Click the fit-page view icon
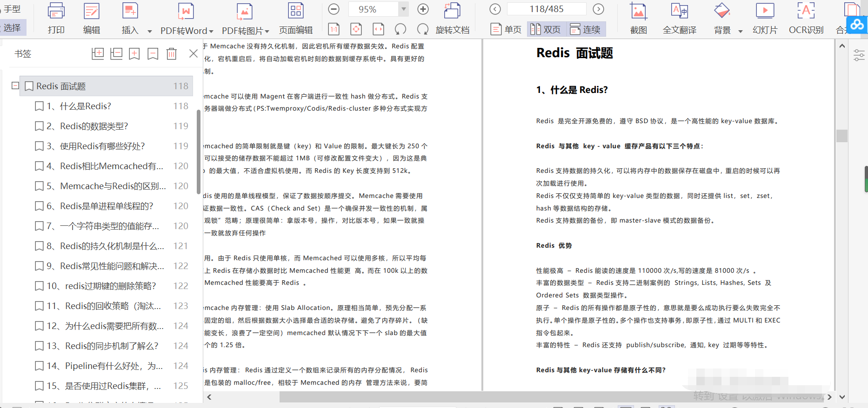This screenshot has height=408, width=868. 356,29
